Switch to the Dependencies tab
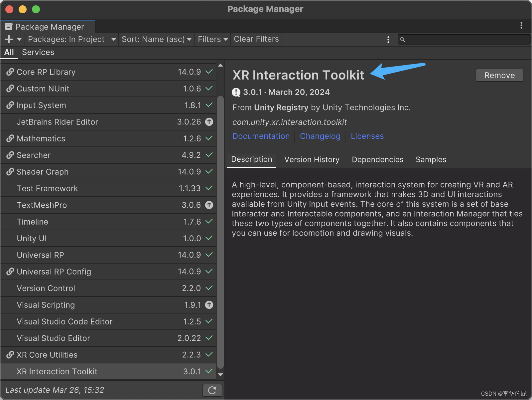Screen dimensions: 532x400 (x=378, y=160)
